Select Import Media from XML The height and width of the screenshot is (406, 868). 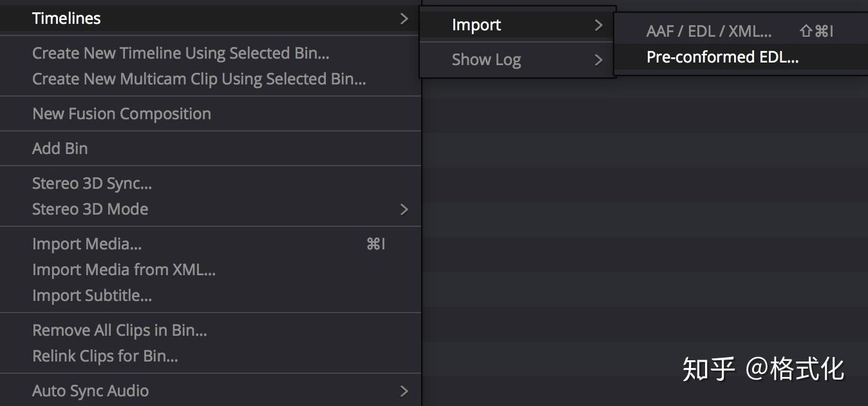point(124,270)
